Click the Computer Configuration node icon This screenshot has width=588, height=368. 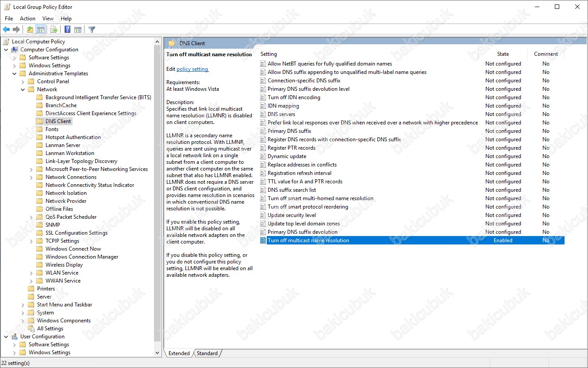pyautogui.click(x=15, y=50)
